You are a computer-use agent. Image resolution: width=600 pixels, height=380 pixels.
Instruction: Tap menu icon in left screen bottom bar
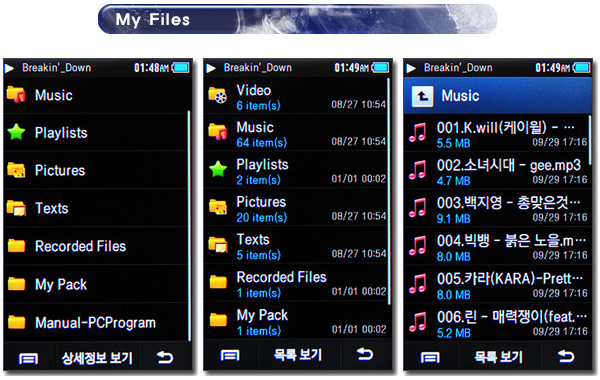coord(29,359)
